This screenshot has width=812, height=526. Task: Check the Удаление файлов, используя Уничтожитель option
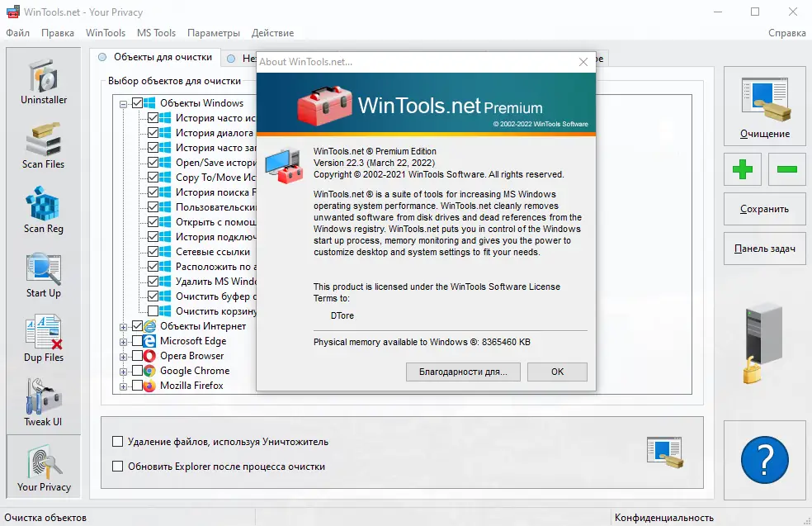click(117, 442)
